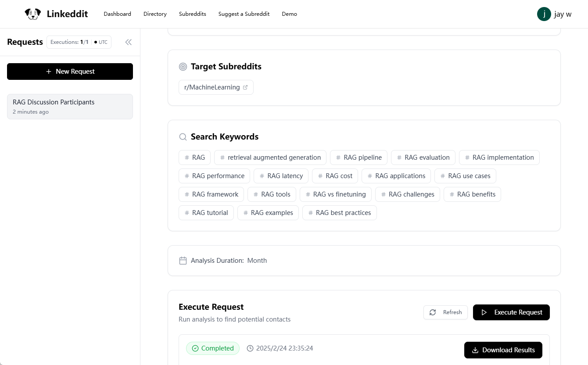This screenshot has width=588, height=365.
Task: Click the Refresh button
Action: (445, 312)
